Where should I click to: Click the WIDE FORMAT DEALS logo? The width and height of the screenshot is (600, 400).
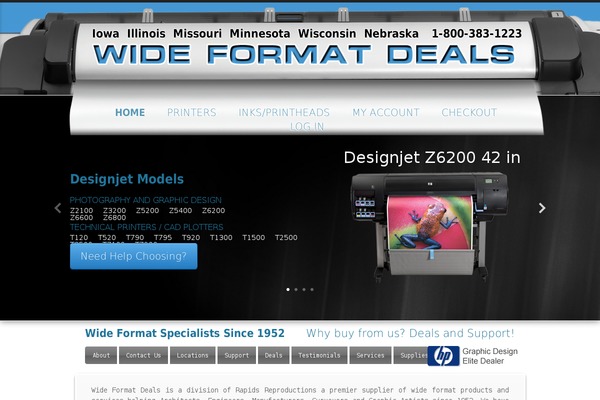(304, 54)
